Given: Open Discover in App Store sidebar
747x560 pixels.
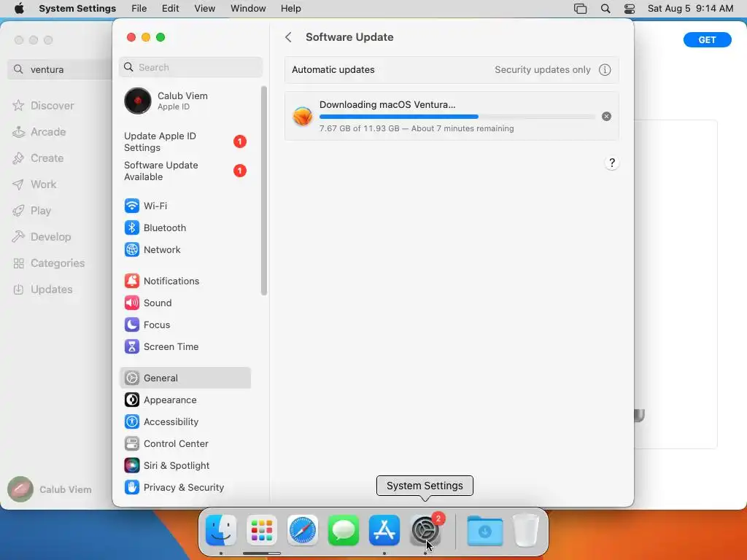Looking at the screenshot, I should tap(43, 106).
